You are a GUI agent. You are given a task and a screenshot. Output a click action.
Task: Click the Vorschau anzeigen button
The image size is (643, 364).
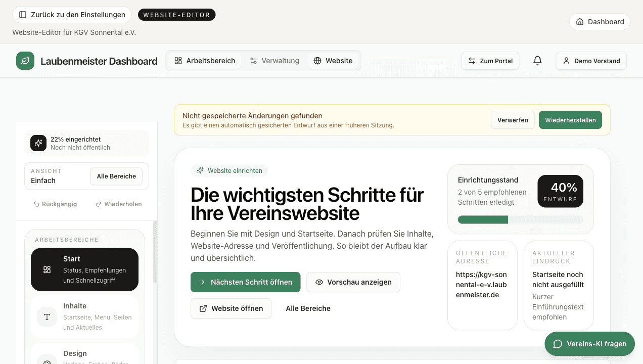coord(353,282)
